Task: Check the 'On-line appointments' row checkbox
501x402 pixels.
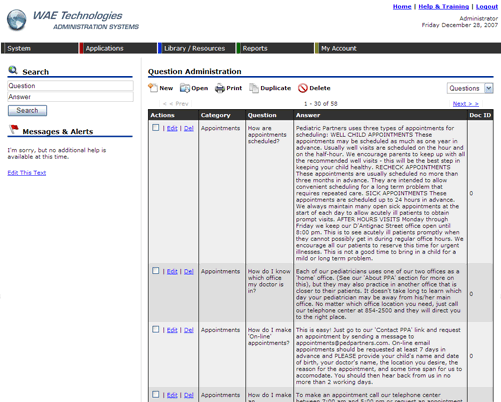Action: click(x=156, y=329)
